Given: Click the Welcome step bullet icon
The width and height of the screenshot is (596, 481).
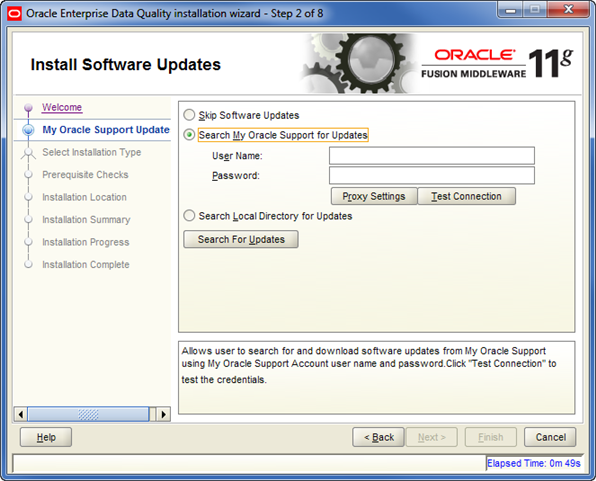Looking at the screenshot, I should pos(29,108).
